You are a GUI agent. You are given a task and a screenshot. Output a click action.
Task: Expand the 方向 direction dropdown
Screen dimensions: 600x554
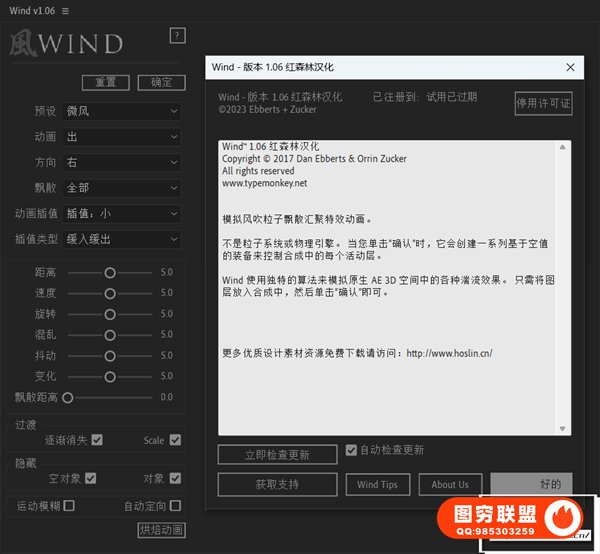pos(121,162)
